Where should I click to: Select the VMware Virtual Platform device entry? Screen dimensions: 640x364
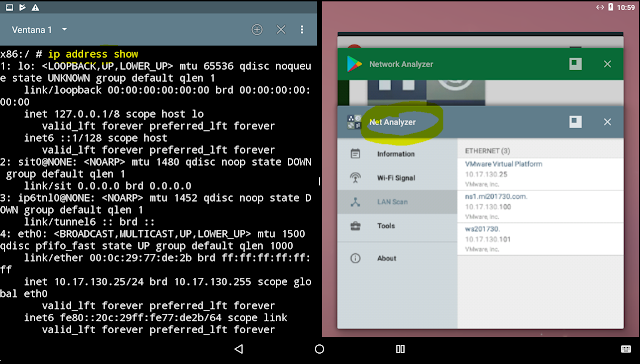click(x=540, y=174)
